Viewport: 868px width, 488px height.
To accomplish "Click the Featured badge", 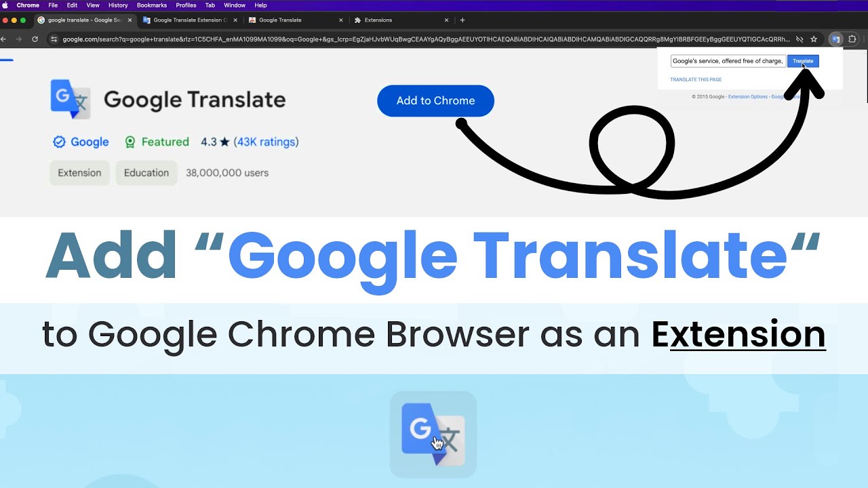I will pyautogui.click(x=157, y=142).
